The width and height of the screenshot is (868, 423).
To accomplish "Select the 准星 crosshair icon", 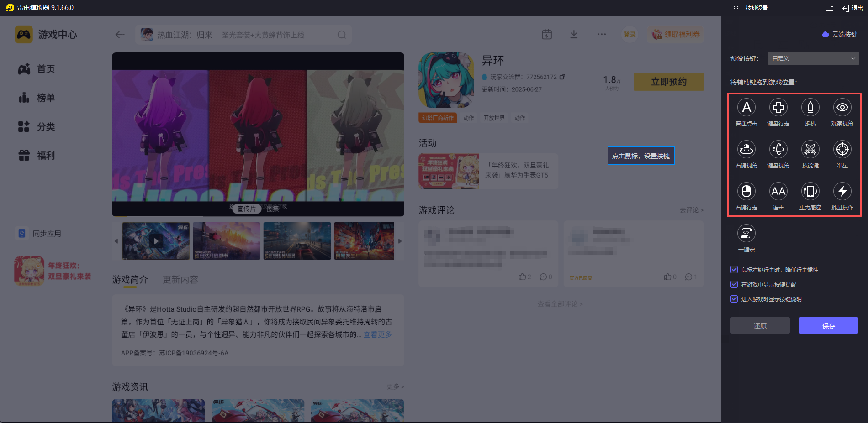I will 842,150.
